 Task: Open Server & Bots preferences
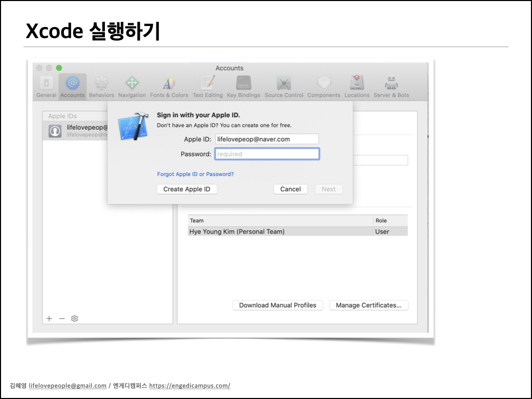391,87
